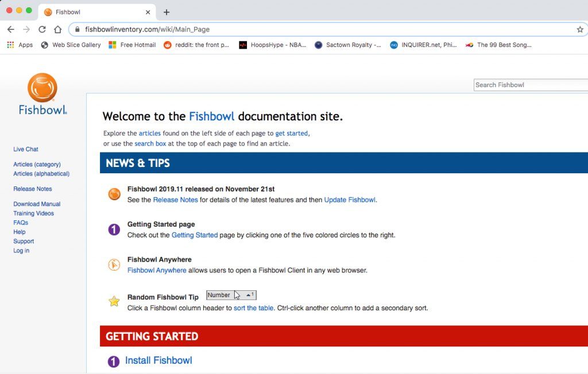Screen dimensions: 588x374
Task: Click the Fishbowl Anywhere fishhook icon
Action: coord(113,264)
